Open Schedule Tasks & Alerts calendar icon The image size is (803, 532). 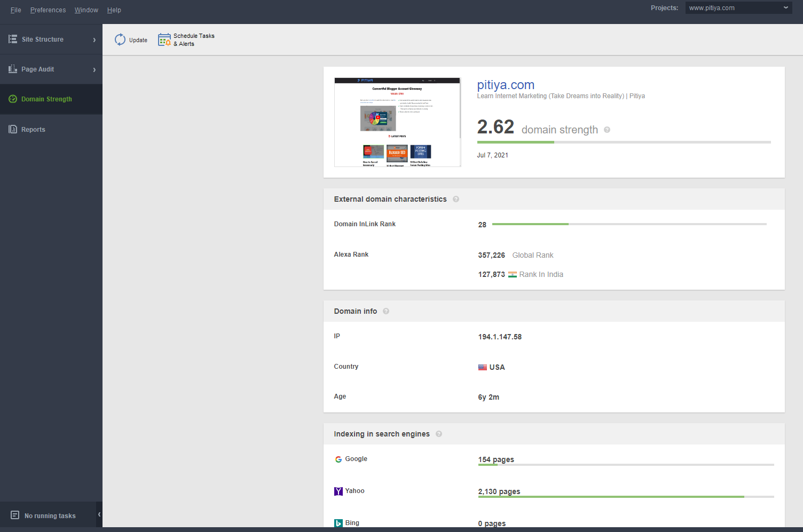pyautogui.click(x=164, y=39)
